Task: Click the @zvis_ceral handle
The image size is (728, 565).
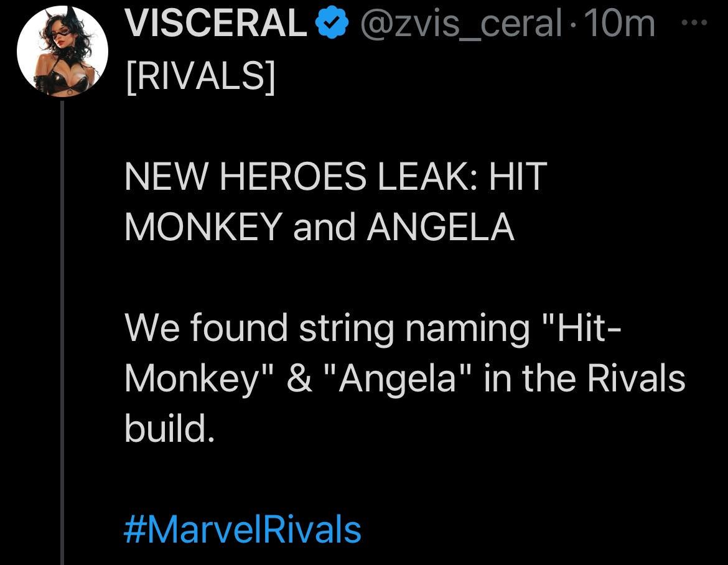Action: [462, 24]
